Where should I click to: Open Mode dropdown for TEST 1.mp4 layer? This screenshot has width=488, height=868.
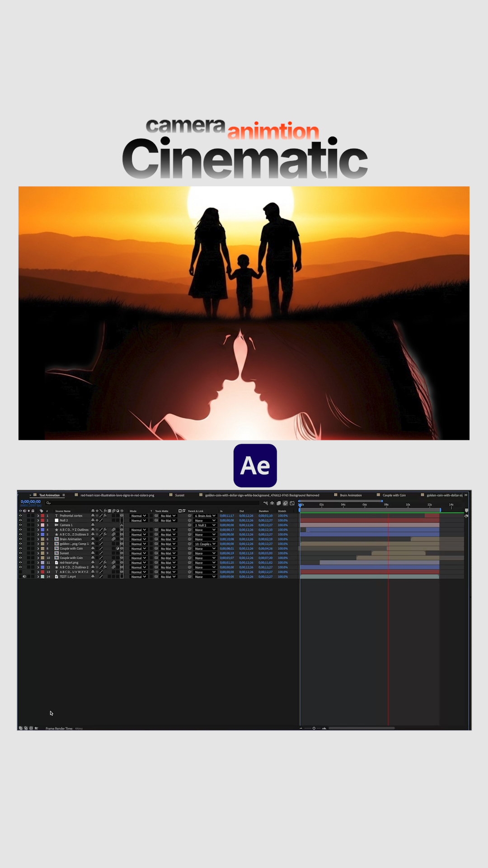(138, 577)
